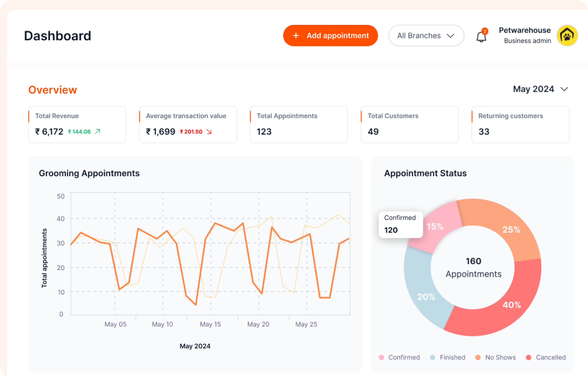Click the Grooming Appointments chart title
The height and width of the screenshot is (381, 588).
click(89, 173)
